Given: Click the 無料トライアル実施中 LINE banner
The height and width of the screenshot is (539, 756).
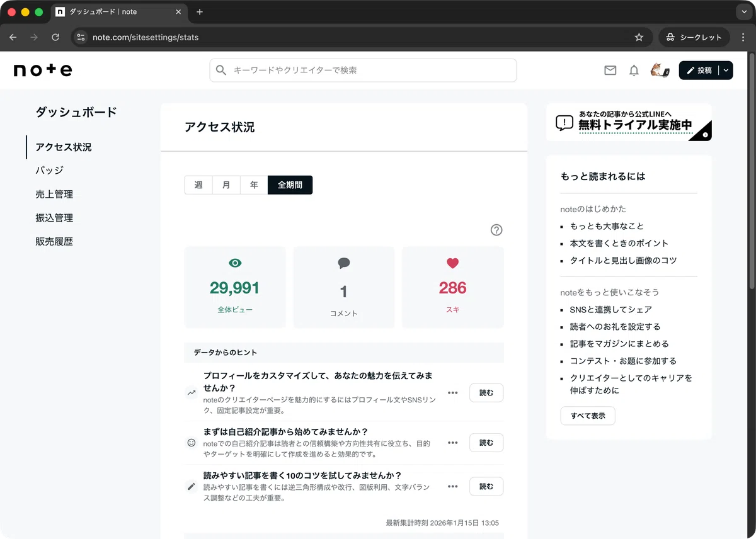Looking at the screenshot, I should (x=629, y=122).
